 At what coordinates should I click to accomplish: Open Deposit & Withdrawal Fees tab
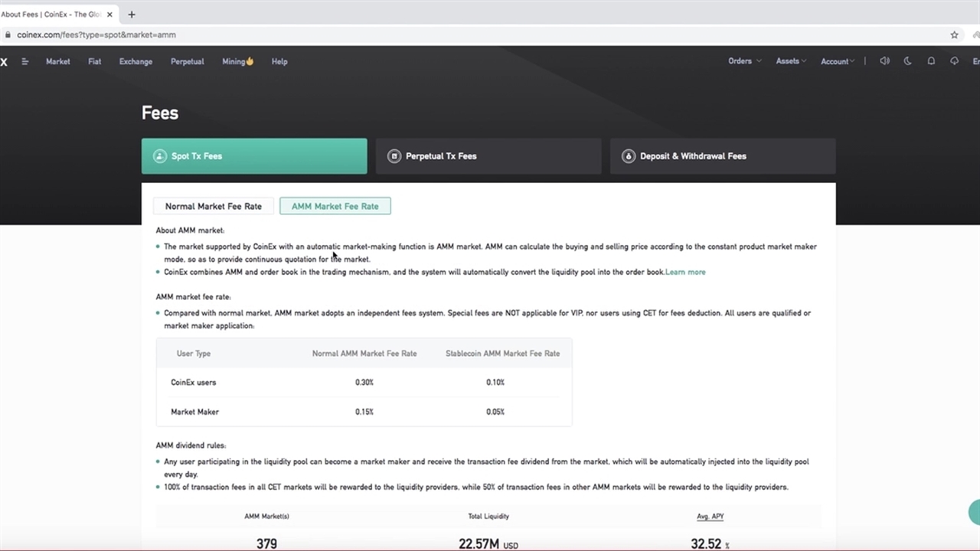722,156
